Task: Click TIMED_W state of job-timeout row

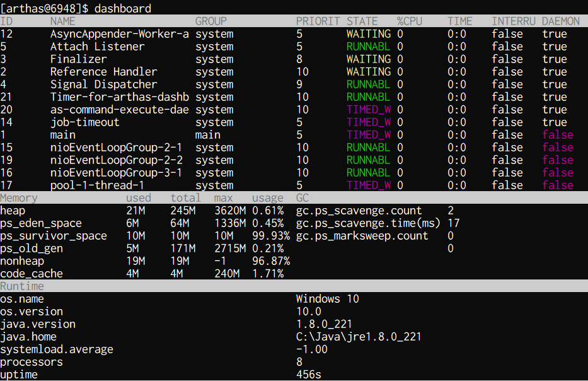Action: 368,122
